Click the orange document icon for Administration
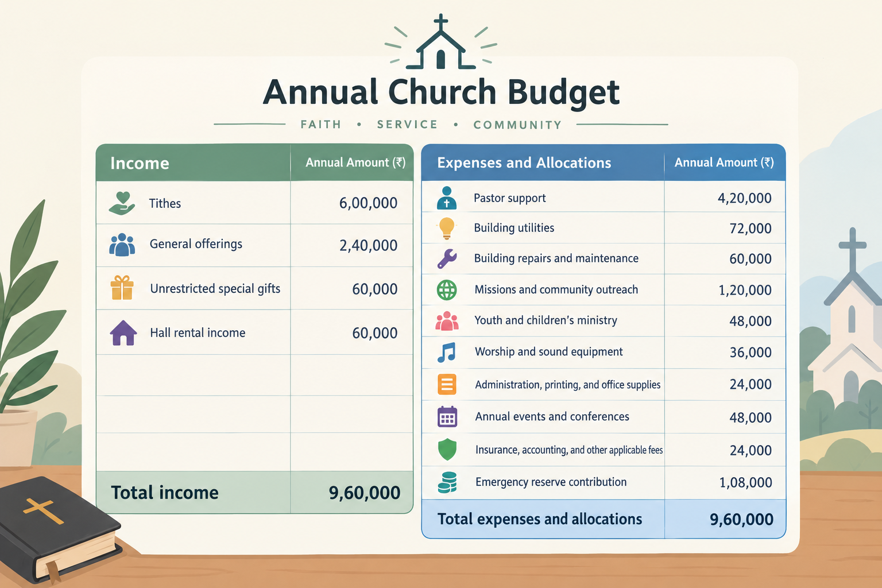Viewport: 882px width, 588px height. point(447,384)
